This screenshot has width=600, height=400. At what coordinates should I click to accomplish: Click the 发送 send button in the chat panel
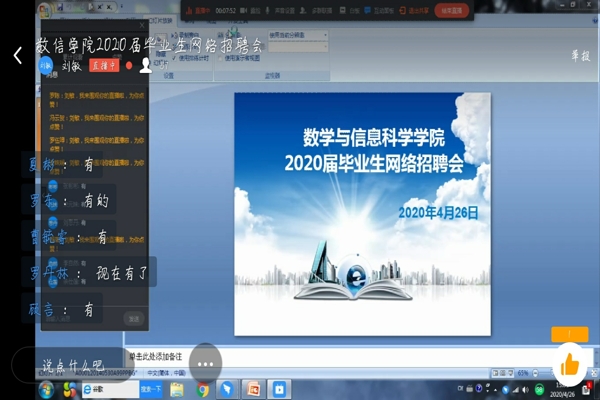point(134,318)
